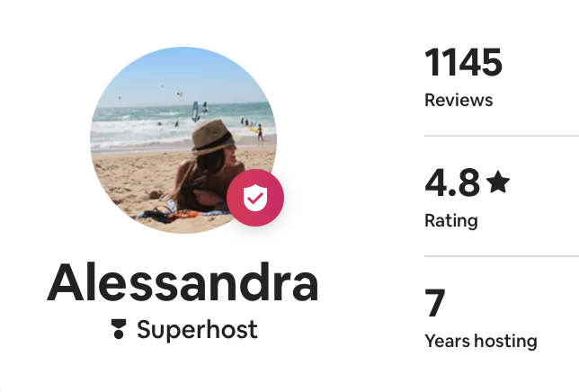Click the divider line below Rating
This screenshot has width=579, height=392.
[501, 256]
